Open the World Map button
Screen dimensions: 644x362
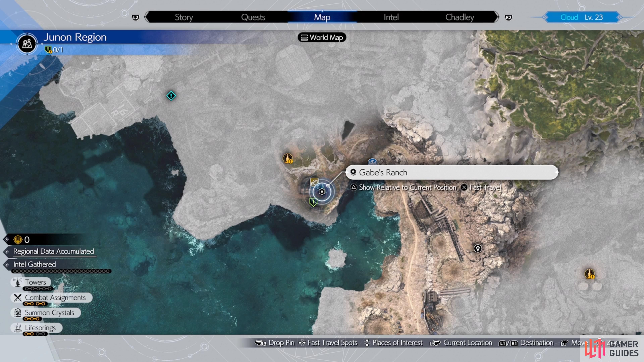click(322, 38)
